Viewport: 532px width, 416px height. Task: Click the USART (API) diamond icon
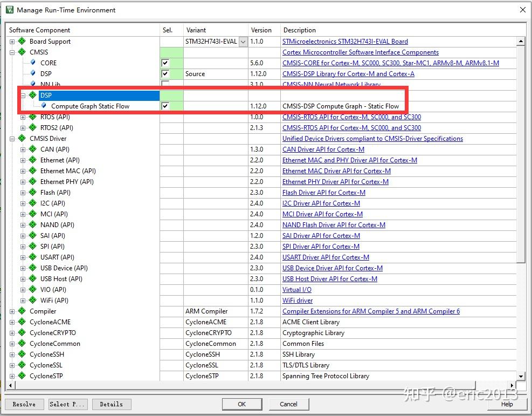(x=33, y=257)
